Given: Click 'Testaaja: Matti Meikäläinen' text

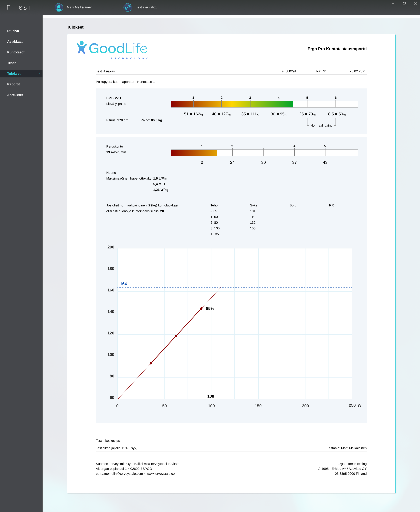Looking at the screenshot, I should click(x=347, y=448).
